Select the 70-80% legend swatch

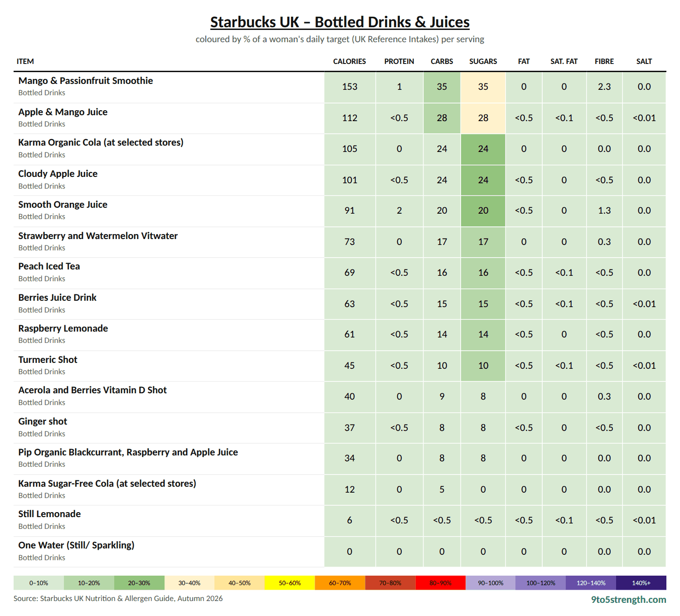pyautogui.click(x=390, y=583)
